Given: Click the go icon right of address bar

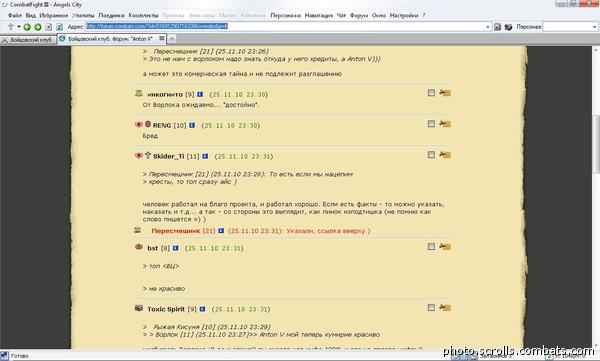Looking at the screenshot, I should [497, 27].
